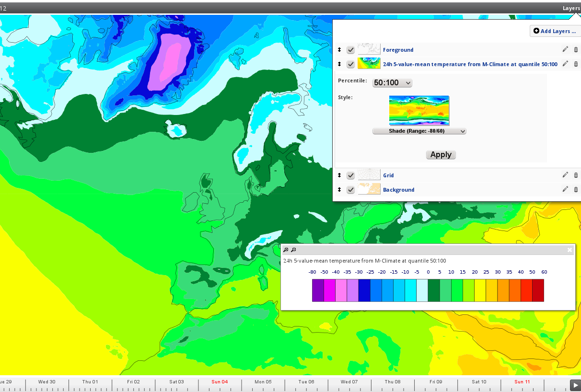This screenshot has height=392, width=581.
Task: Toggle visibility checkbox of the temperature layer
Action: tap(351, 64)
